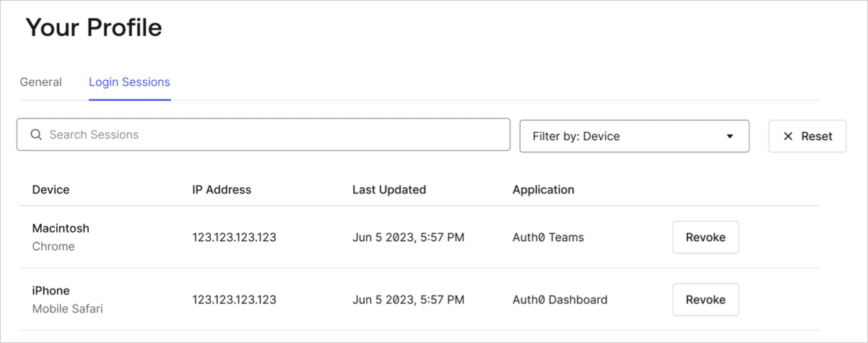Screen dimensions: 868x343
Task: Reset the session filters
Action: [x=807, y=136]
